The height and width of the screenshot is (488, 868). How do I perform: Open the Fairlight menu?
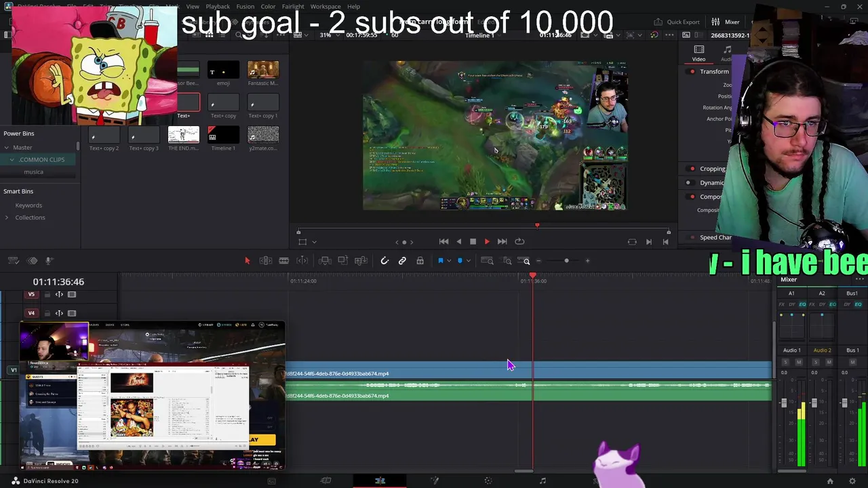pos(293,7)
